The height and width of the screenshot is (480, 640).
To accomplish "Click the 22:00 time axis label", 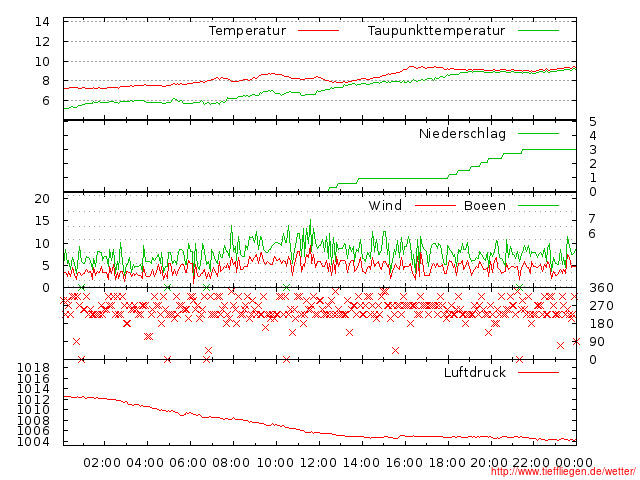I will 531,462.
